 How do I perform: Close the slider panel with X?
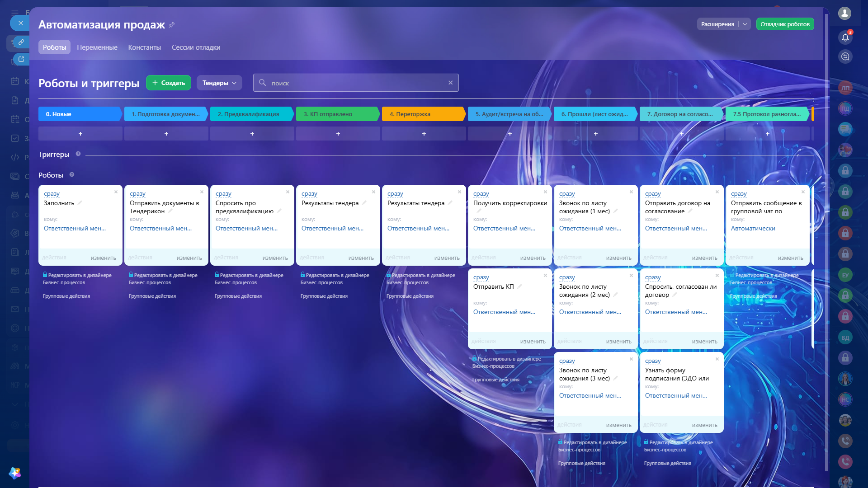click(20, 23)
